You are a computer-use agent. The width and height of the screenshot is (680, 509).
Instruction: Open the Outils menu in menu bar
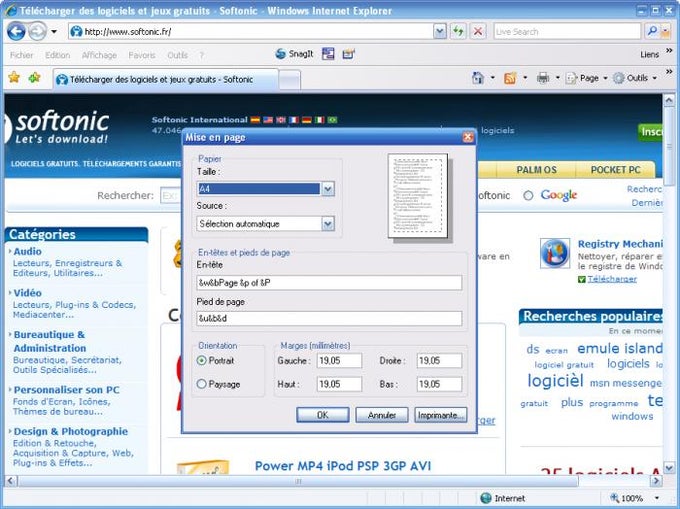tap(177, 55)
